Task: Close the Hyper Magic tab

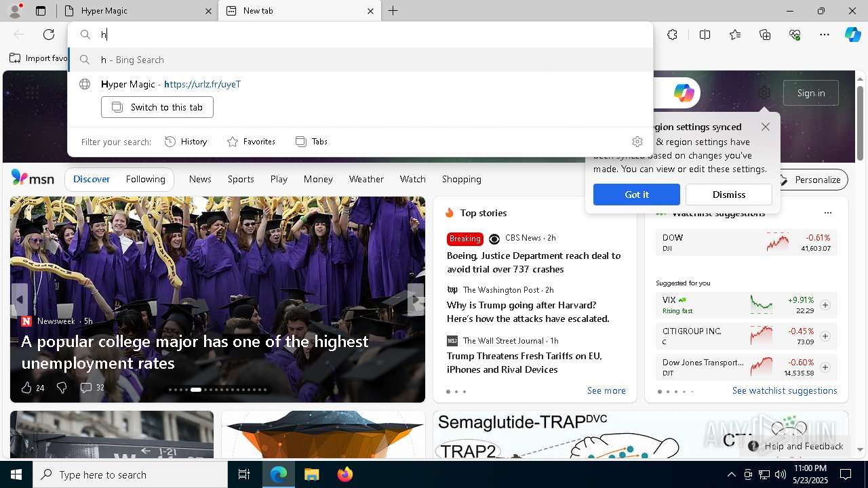Action: pyautogui.click(x=208, y=11)
